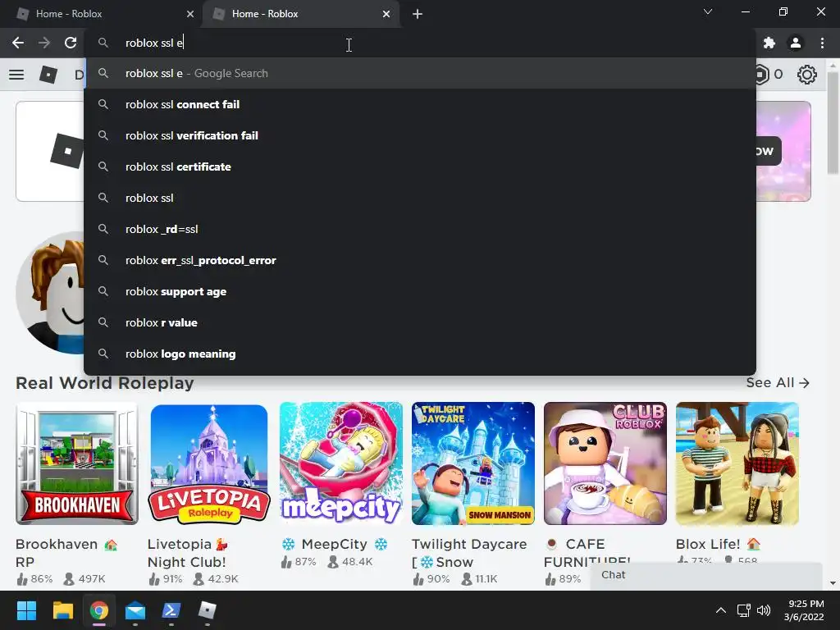The width and height of the screenshot is (840, 630).
Task: Open the Roblox hamburger navigation menu
Action: (x=16, y=75)
